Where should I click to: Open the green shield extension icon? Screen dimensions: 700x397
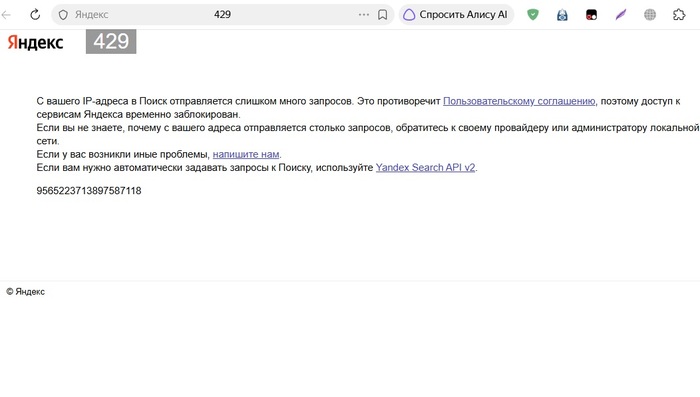533,15
